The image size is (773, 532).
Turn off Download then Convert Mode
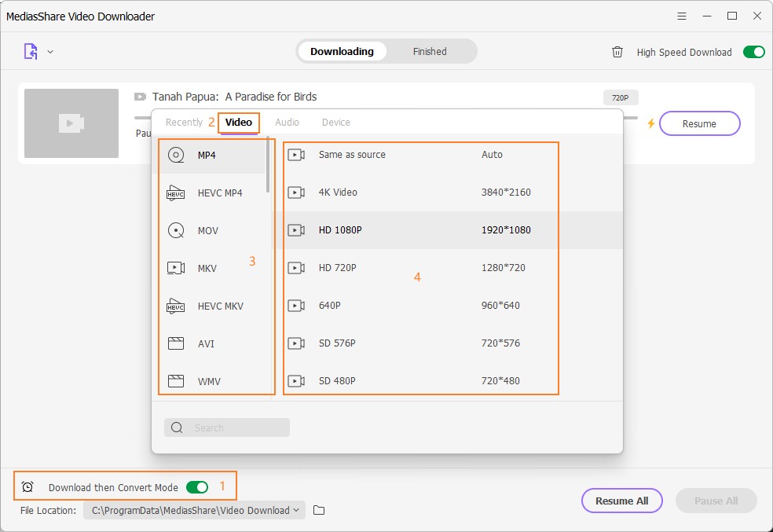(197, 487)
